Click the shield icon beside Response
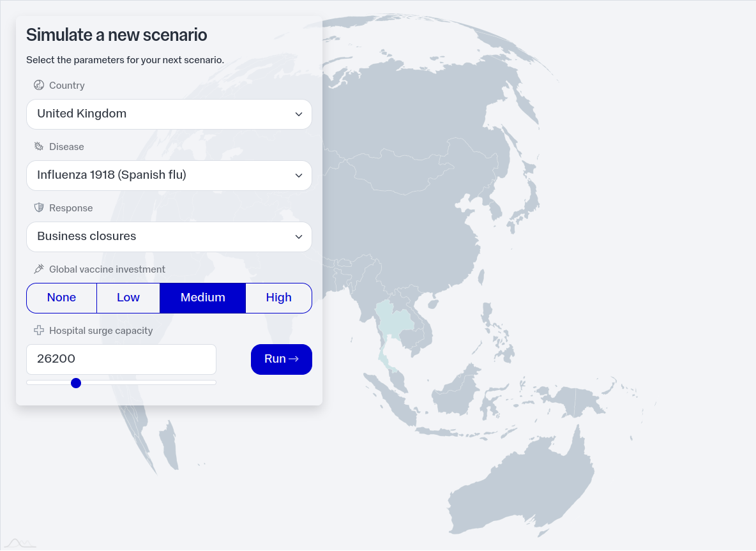The width and height of the screenshot is (756, 551). point(39,208)
